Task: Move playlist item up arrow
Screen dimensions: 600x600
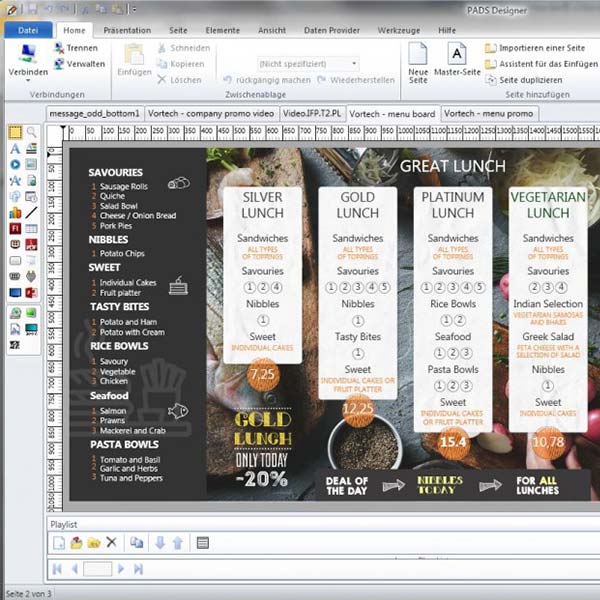Action: tap(178, 543)
